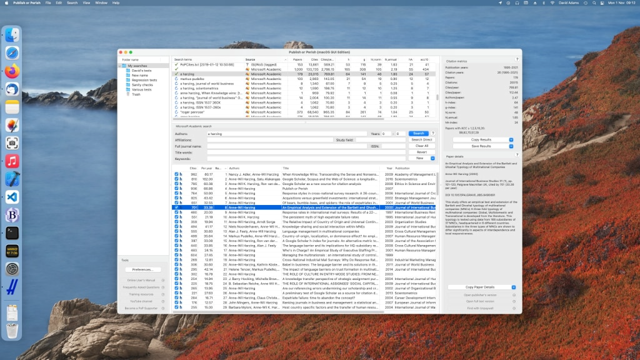This screenshot has width=640, height=360.
Task: Click the Trash icon in folder tree
Action: (128, 94)
